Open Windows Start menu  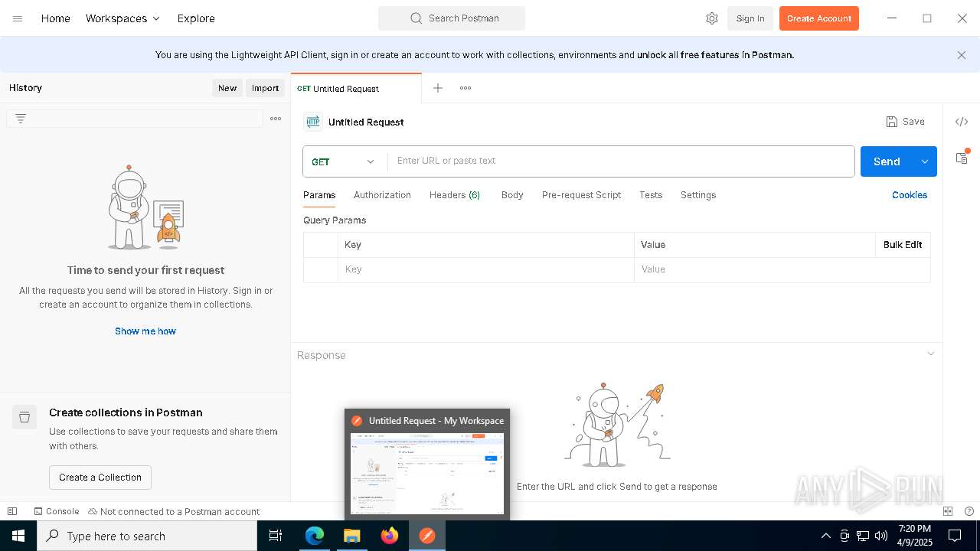(x=18, y=536)
